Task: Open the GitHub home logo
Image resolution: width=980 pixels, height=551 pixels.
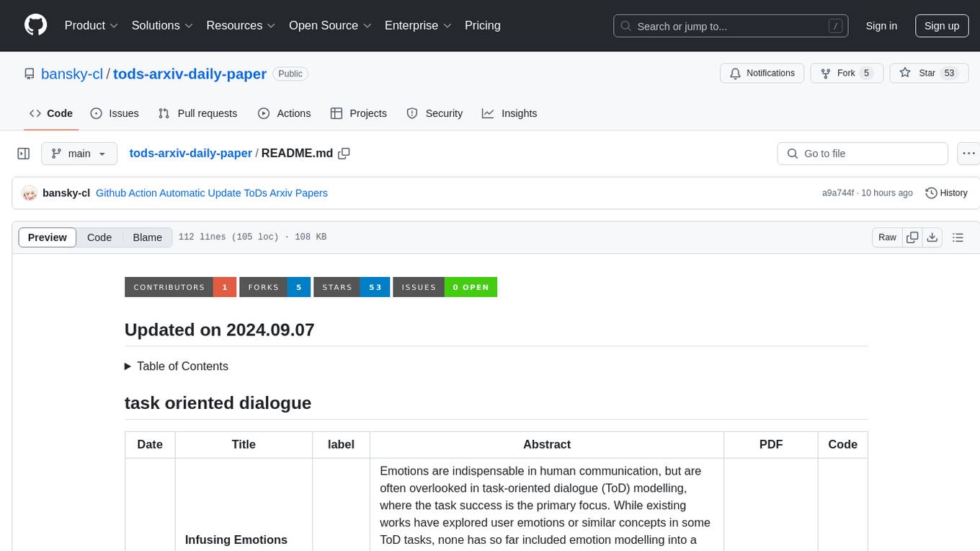Action: (35, 25)
